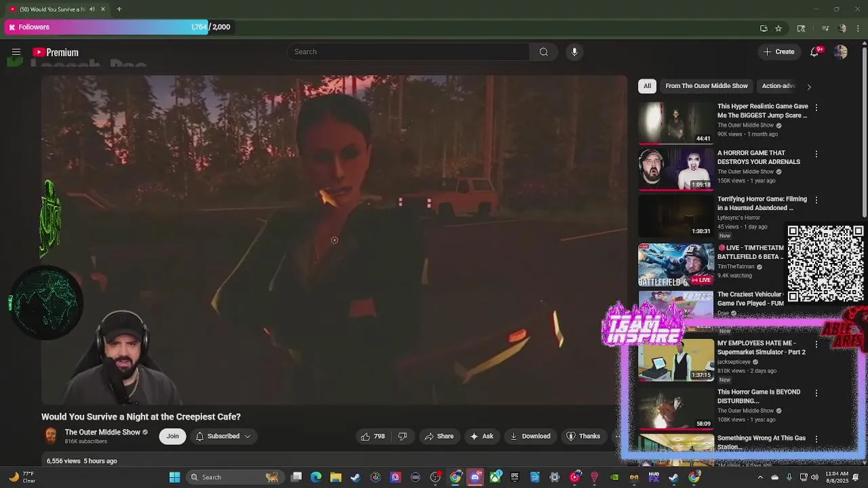
Task: Open Epic Games launcher from taskbar
Action: (515, 477)
